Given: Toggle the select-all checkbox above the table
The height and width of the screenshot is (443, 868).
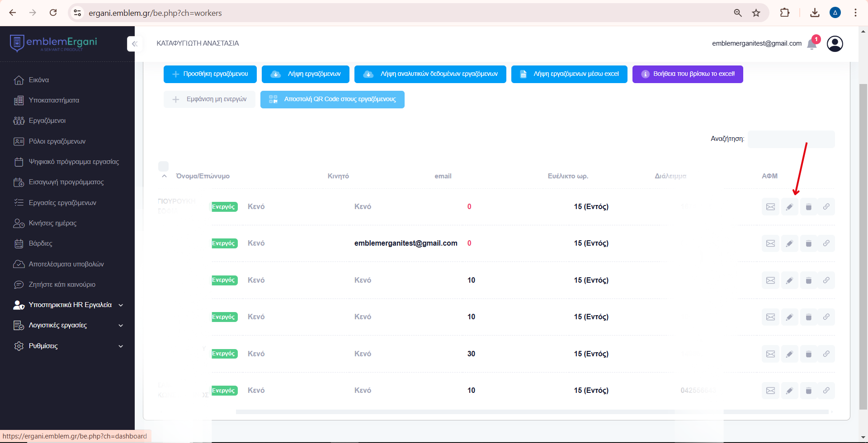Looking at the screenshot, I should [x=164, y=166].
